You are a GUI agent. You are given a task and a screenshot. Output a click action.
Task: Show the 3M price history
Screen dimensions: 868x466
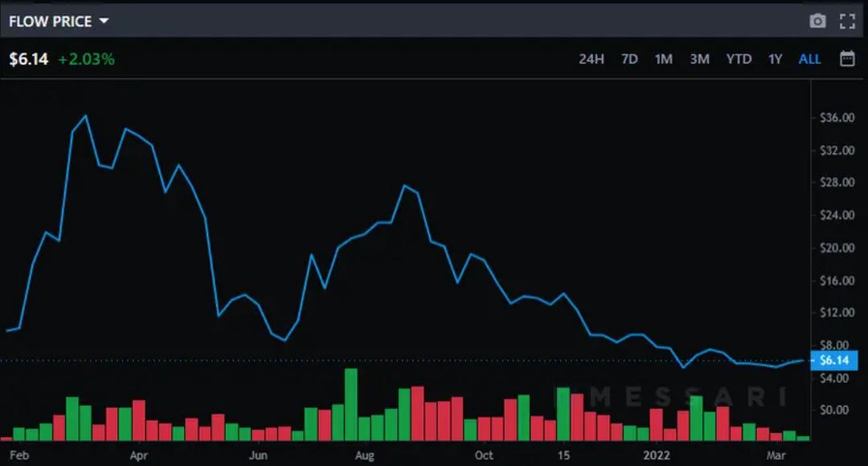699,59
